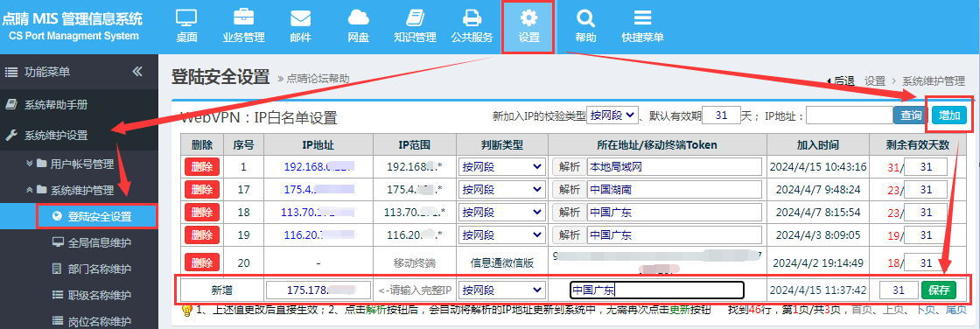980x329 pixels.
Task: Open 知识管理 book icon
Action: click(x=415, y=17)
